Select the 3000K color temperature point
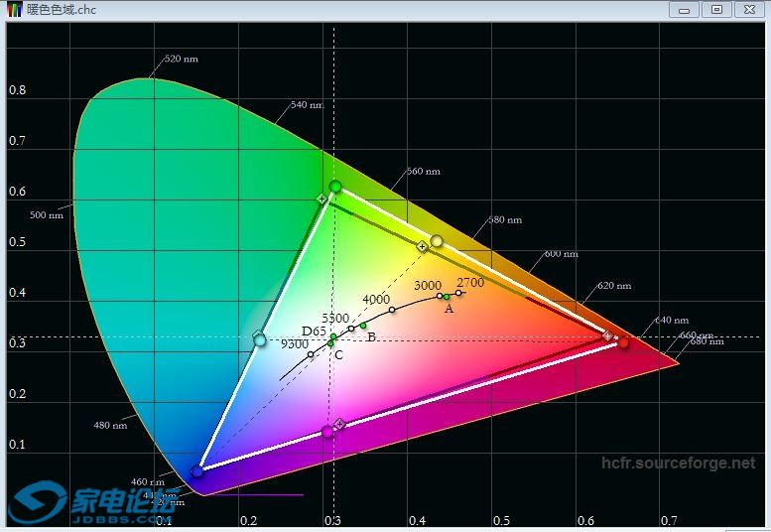 pos(440,295)
